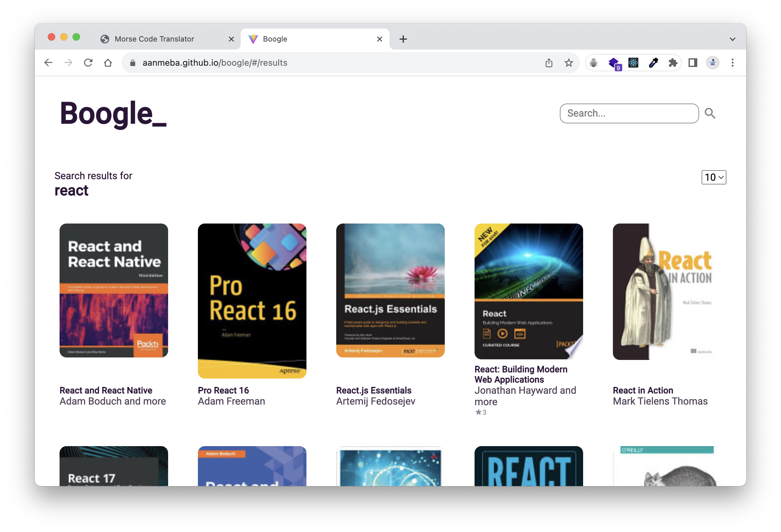Select the Pro React 16 cover thumbnail
The height and width of the screenshot is (532, 781).
click(x=252, y=301)
